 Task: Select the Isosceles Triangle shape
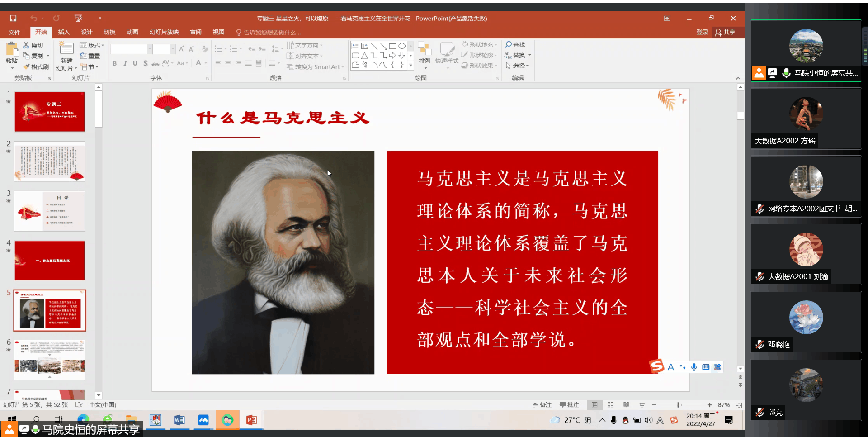click(x=365, y=56)
